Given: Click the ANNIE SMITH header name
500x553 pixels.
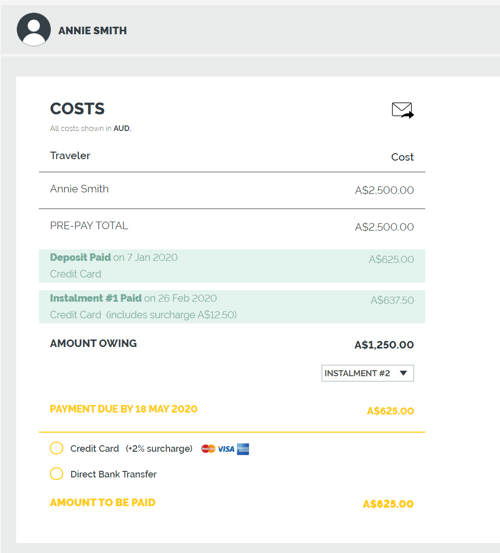Looking at the screenshot, I should 92,31.
